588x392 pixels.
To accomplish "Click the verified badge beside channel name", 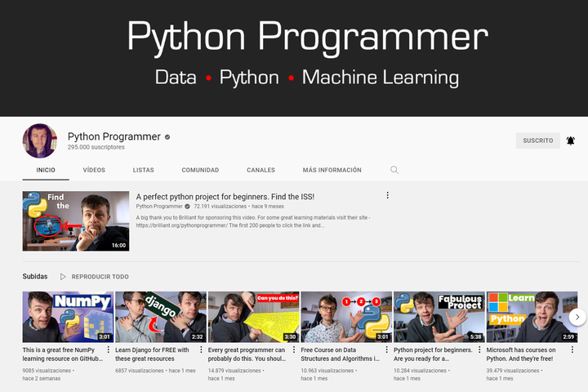I will point(167,137).
